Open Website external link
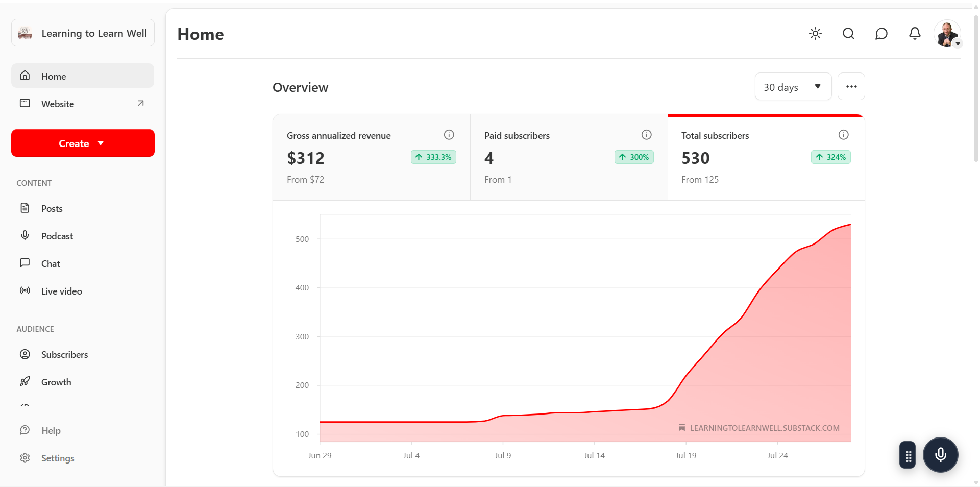Screen dimensions: 980x487 point(83,104)
